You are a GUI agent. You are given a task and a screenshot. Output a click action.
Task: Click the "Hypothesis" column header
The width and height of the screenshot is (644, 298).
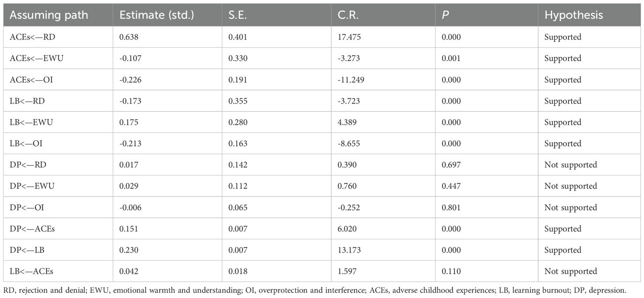tap(573, 15)
